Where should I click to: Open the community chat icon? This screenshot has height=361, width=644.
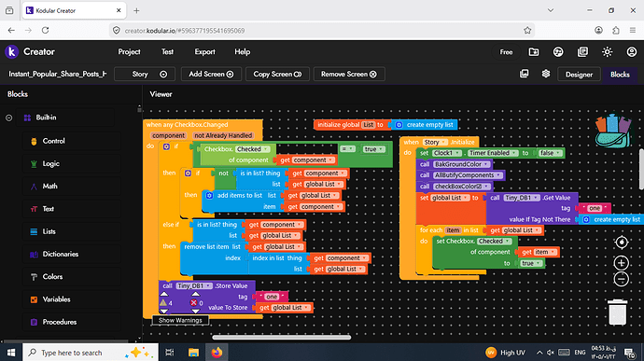tap(558, 51)
